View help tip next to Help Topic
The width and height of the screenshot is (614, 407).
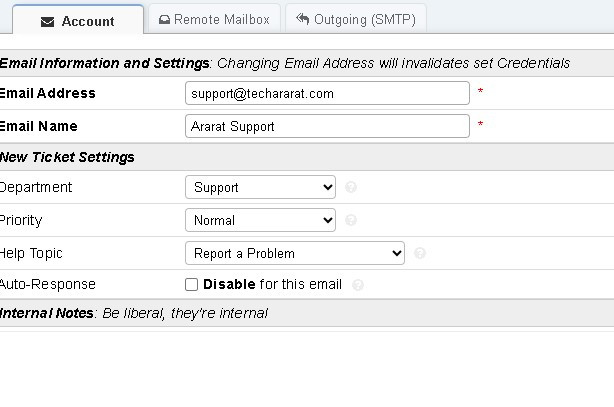pos(420,253)
